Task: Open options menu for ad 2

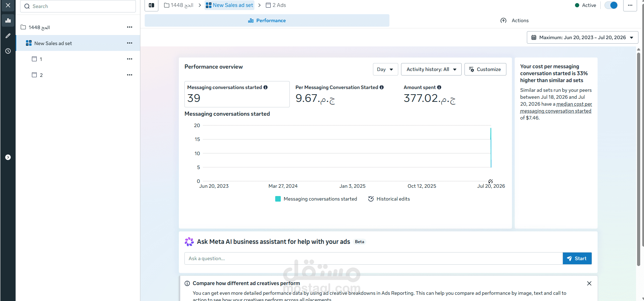Action: point(130,75)
